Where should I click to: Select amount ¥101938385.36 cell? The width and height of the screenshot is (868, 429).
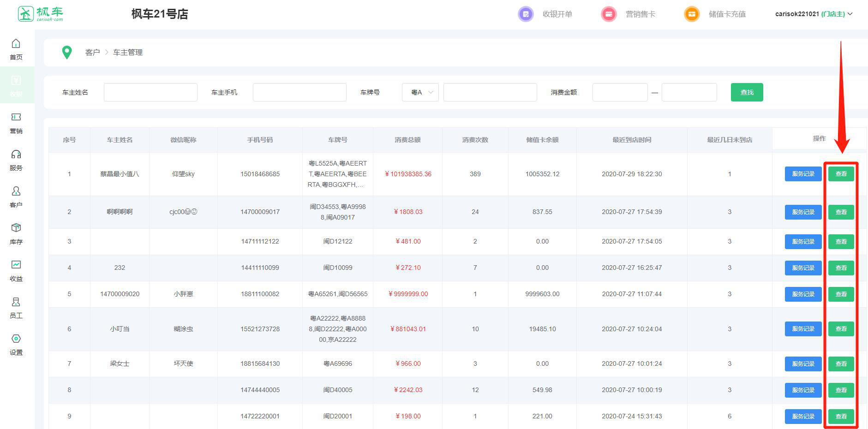(x=408, y=174)
